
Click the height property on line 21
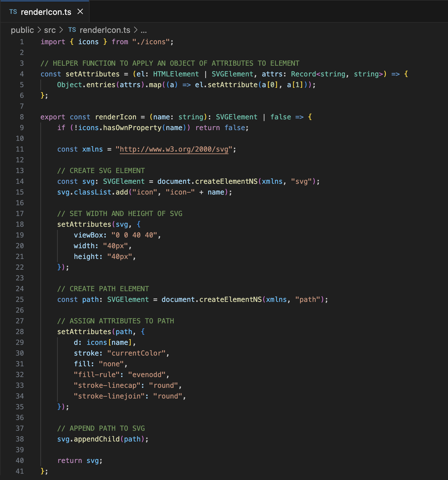click(x=86, y=256)
